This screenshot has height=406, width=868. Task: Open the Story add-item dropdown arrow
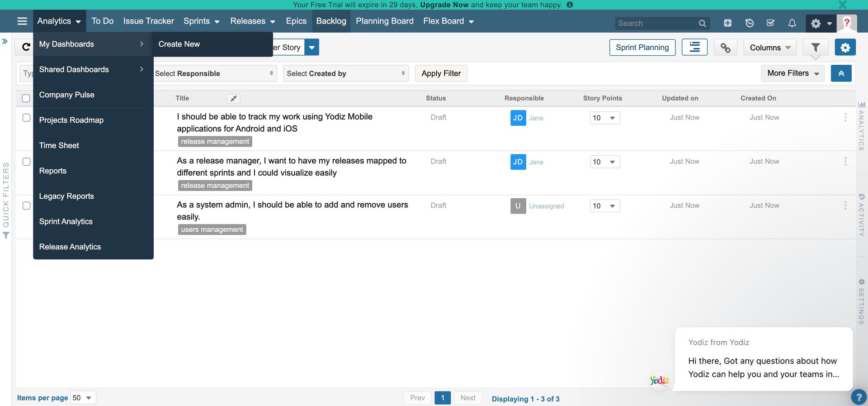tap(312, 47)
